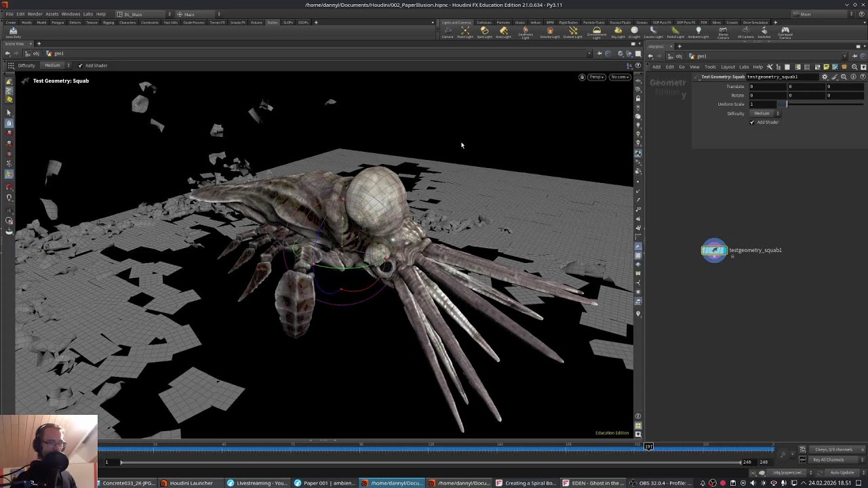This screenshot has width=868, height=488.
Task: Open the Labs menu in the main menu bar
Action: tap(87, 14)
